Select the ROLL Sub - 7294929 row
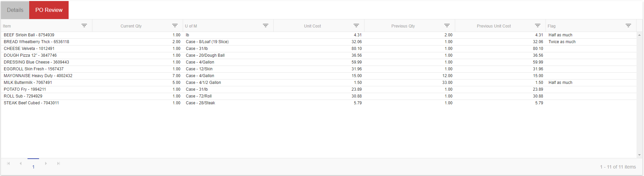The height and width of the screenshot is (176, 644). point(319,96)
